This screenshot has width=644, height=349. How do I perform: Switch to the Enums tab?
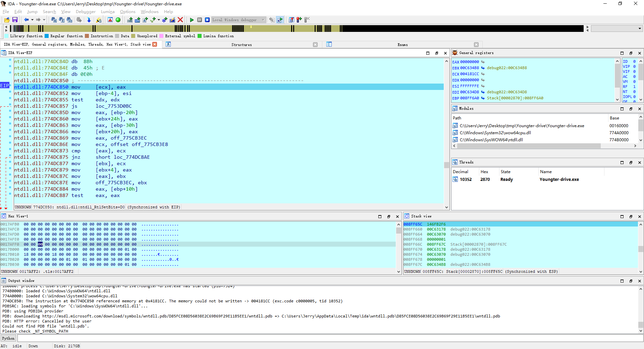(x=402, y=45)
